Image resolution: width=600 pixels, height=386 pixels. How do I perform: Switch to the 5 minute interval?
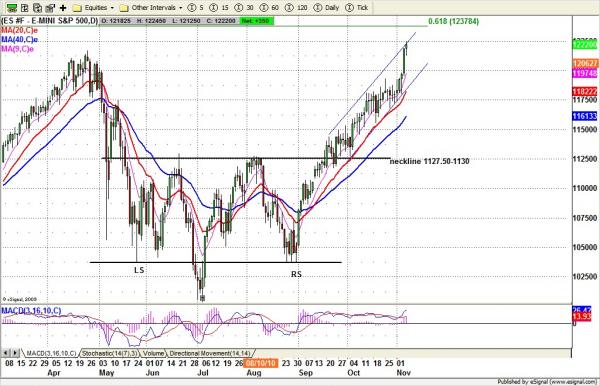[196, 7]
